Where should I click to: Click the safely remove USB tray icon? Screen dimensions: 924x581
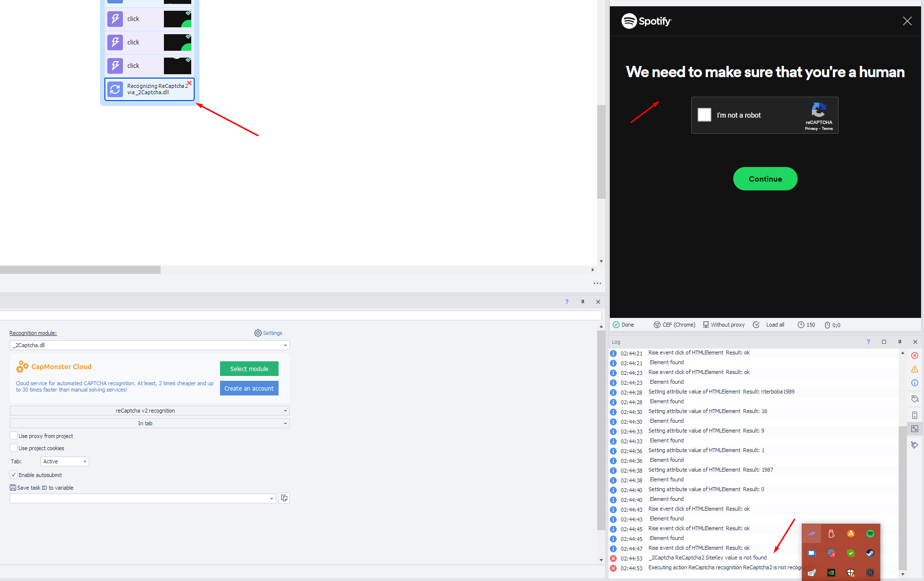tap(831, 534)
